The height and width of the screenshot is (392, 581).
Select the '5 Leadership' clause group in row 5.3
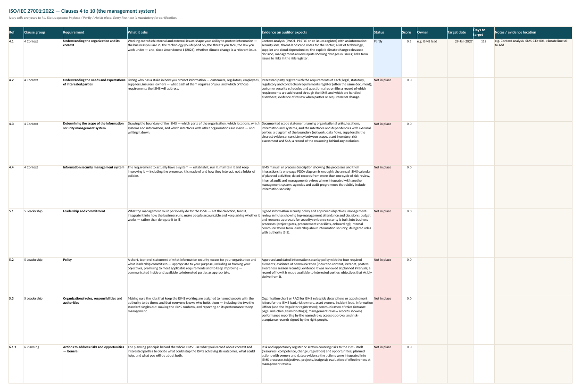[43, 319]
